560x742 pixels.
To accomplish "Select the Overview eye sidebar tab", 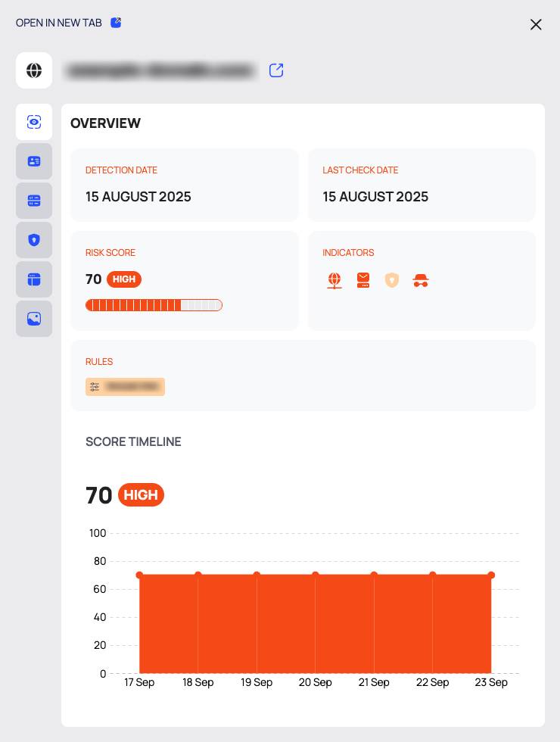I will pyautogui.click(x=34, y=122).
